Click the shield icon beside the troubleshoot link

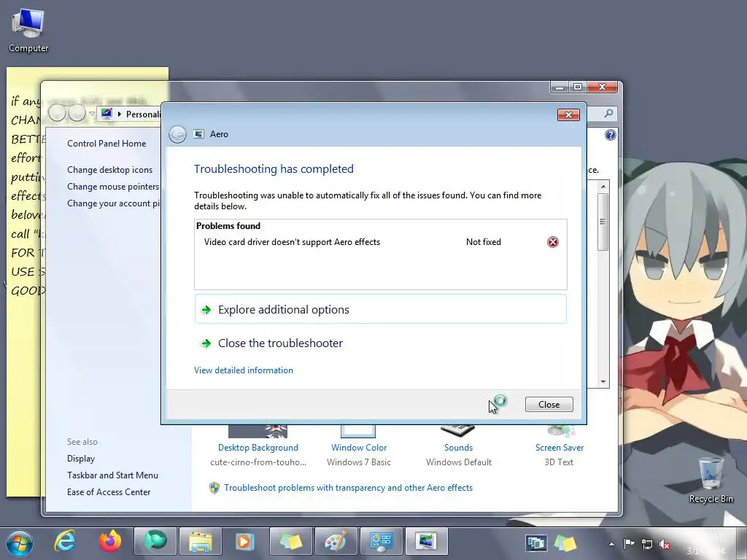(214, 488)
